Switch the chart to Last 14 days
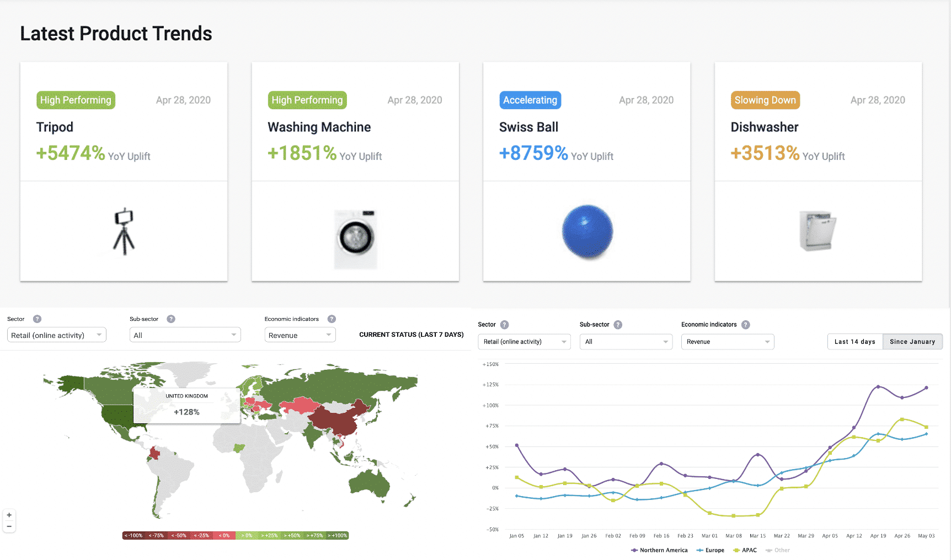 855,342
